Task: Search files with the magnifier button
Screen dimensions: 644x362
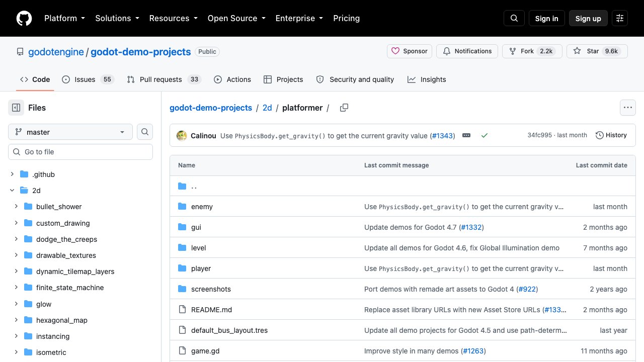Action: click(145, 132)
